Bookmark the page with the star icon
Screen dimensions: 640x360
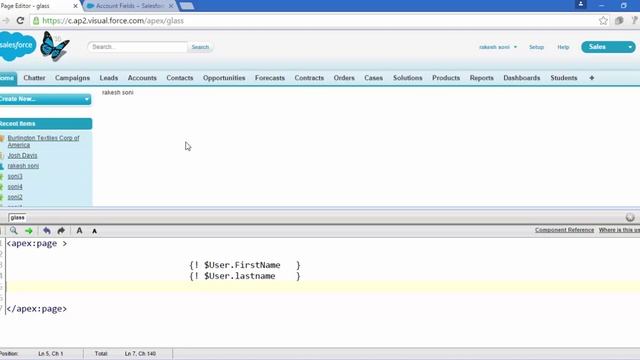[603, 20]
